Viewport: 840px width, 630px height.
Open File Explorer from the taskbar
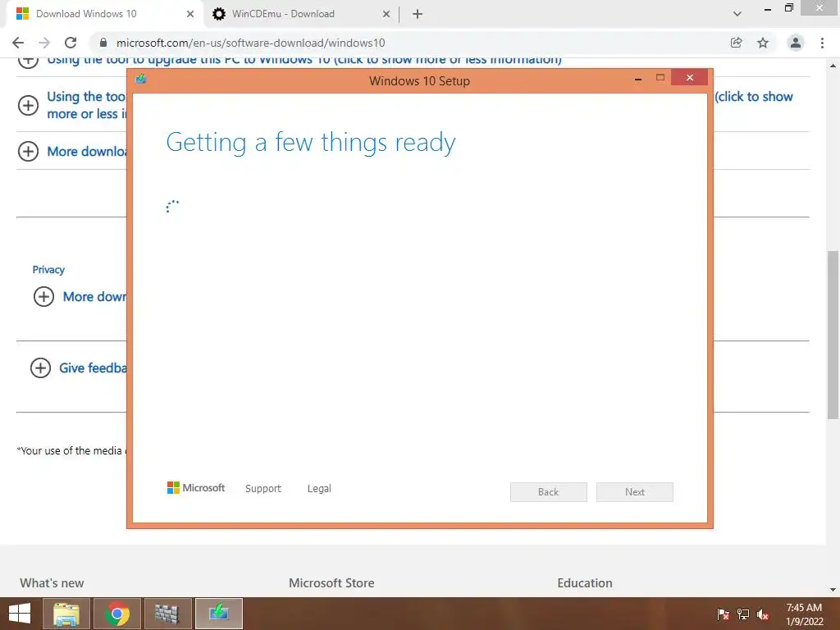[66, 614]
